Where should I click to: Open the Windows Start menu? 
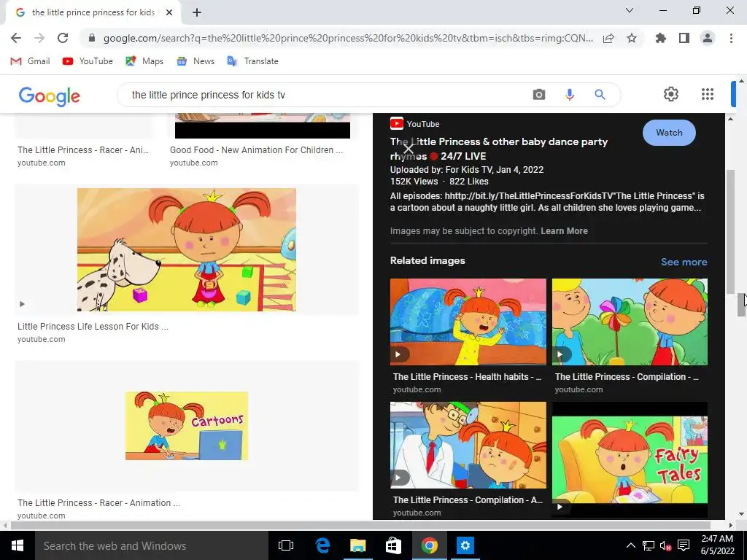[x=18, y=545]
